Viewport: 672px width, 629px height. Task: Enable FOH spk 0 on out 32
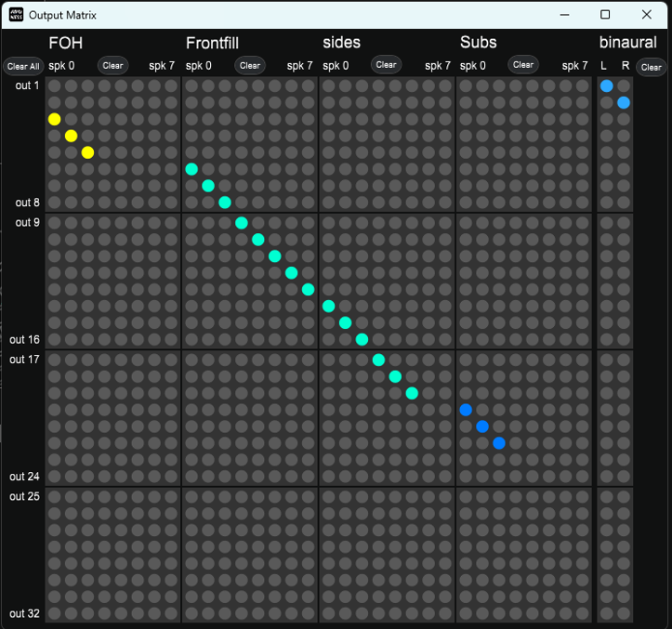pyautogui.click(x=55, y=613)
